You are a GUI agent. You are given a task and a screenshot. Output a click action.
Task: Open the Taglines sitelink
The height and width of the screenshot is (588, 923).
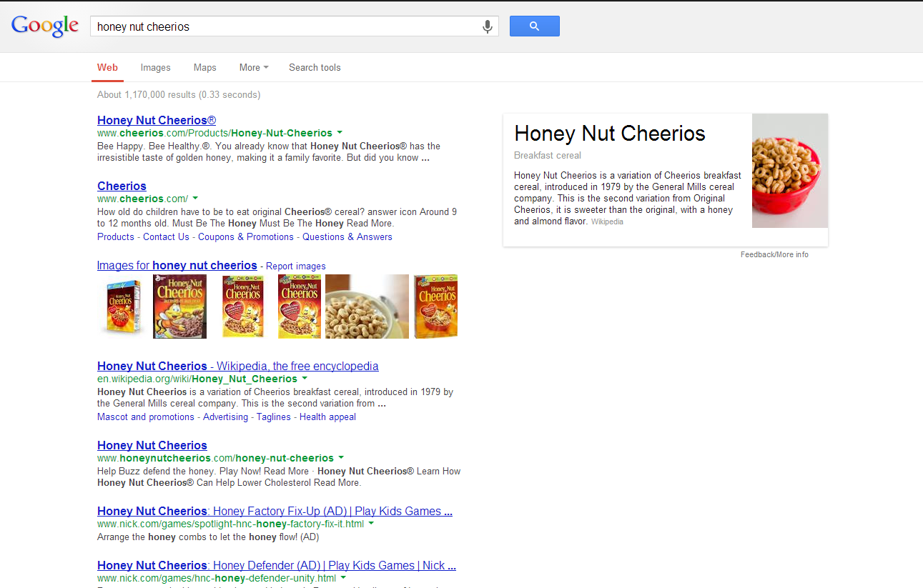tap(274, 417)
